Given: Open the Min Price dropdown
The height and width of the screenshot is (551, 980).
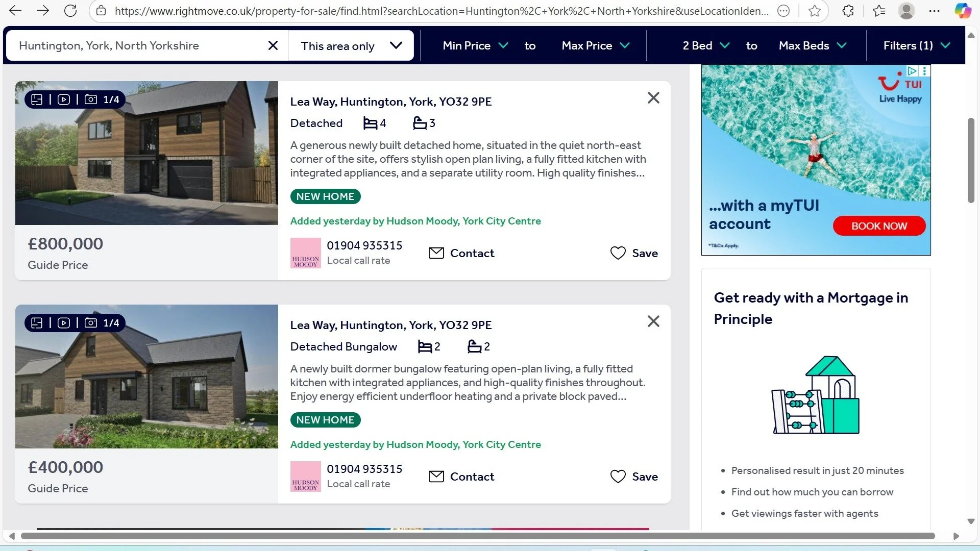Looking at the screenshot, I should 475,45.
